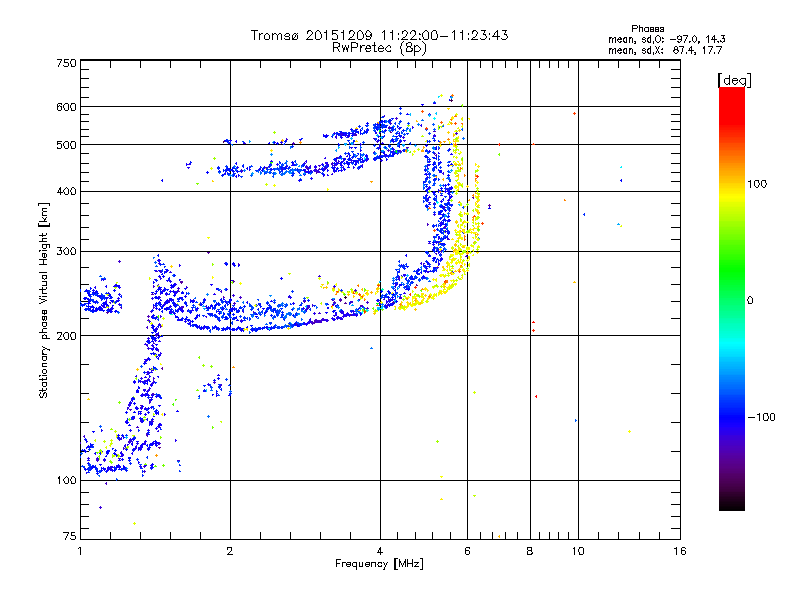
Task: Click the '100' y-axis tick label
Action: click(x=66, y=480)
